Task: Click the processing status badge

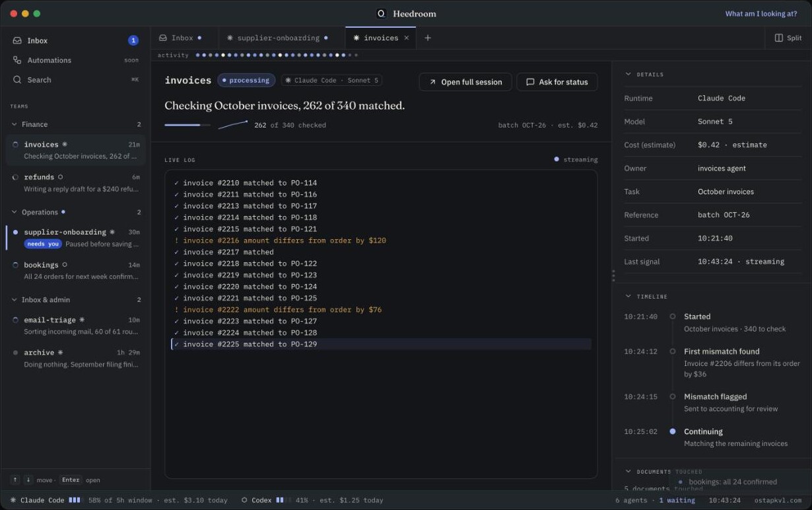Action: (246, 81)
